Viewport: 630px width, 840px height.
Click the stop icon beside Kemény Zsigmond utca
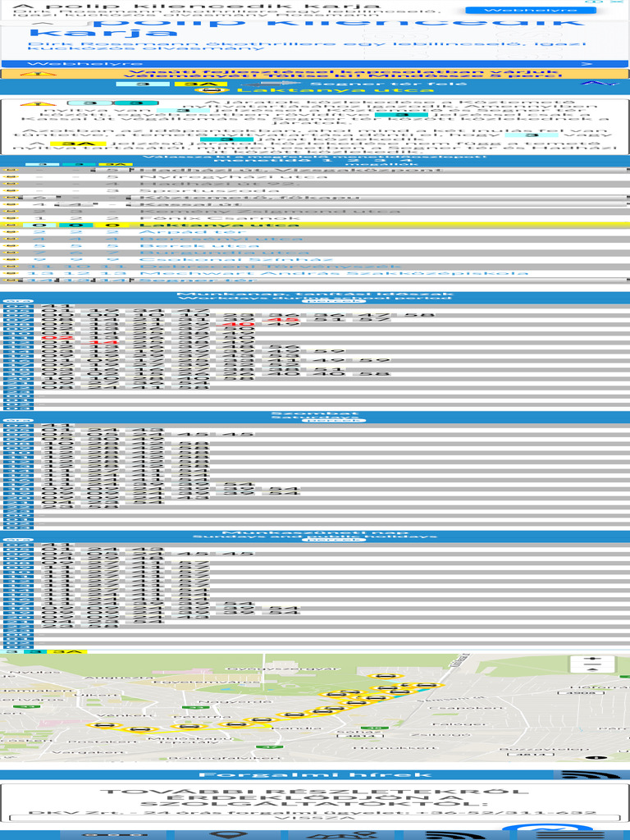[x=11, y=211]
